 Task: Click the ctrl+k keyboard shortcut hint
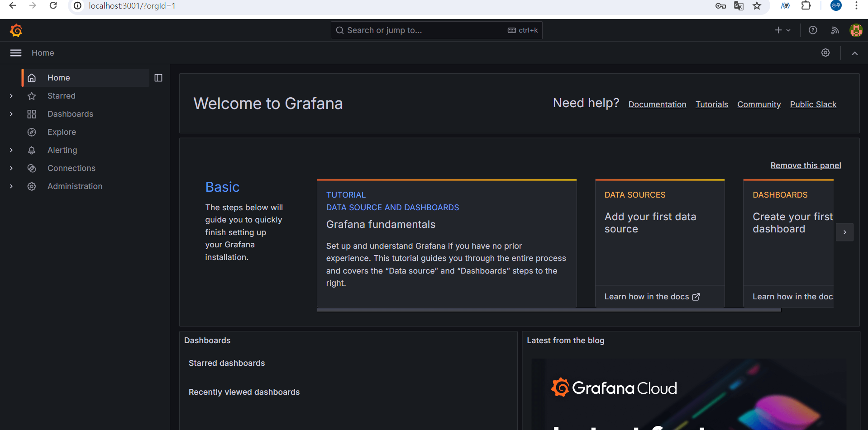[x=523, y=30]
